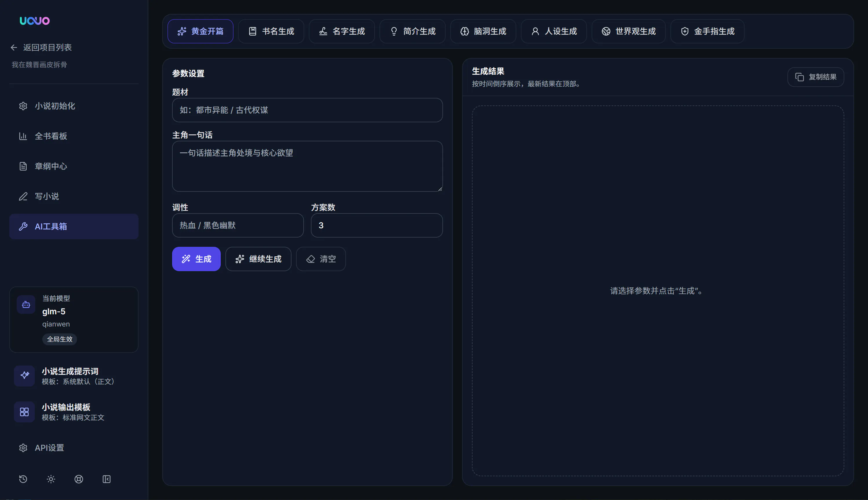
Task: Click the globe icon on 世界观生成 tab
Action: click(606, 31)
